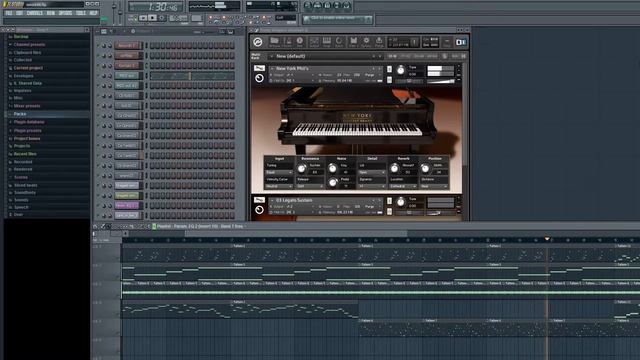Open wrench edit icon for New York piano
Screen dimensions: 640x360
coord(259,68)
